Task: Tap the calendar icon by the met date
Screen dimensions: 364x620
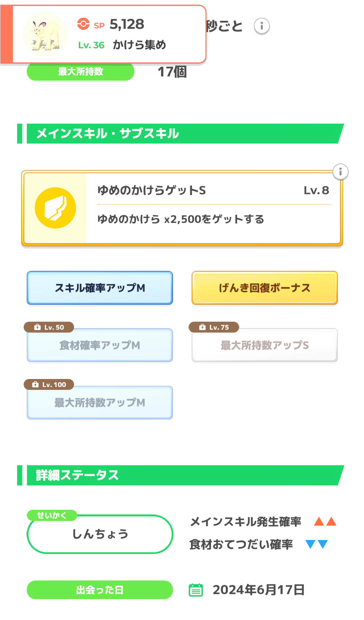Action: (x=196, y=590)
